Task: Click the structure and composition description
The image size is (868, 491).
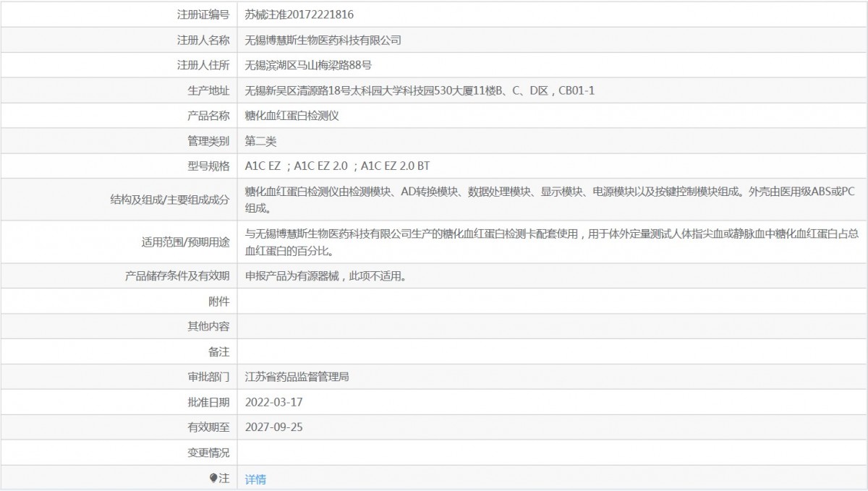Action: [x=550, y=200]
